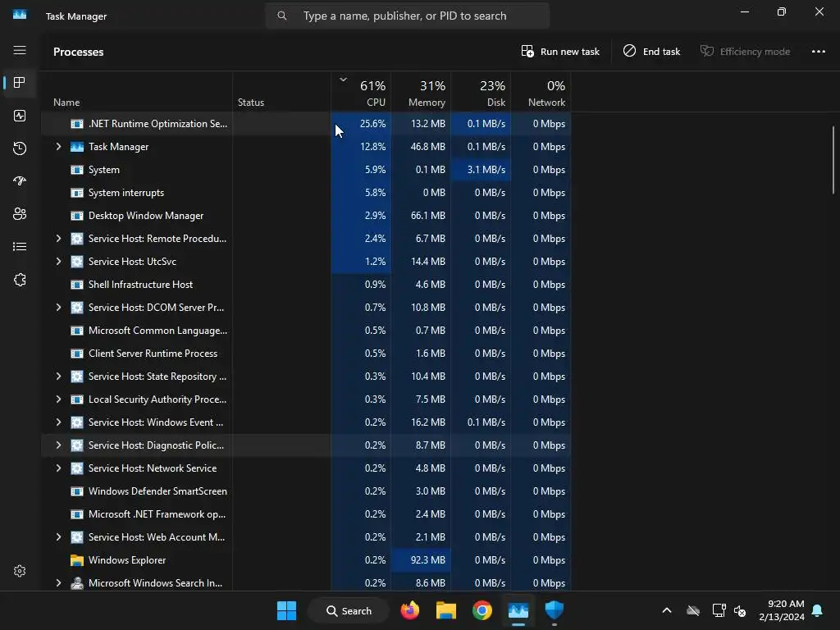
Task: Click the Task Manager taskbar icon
Action: click(518, 610)
